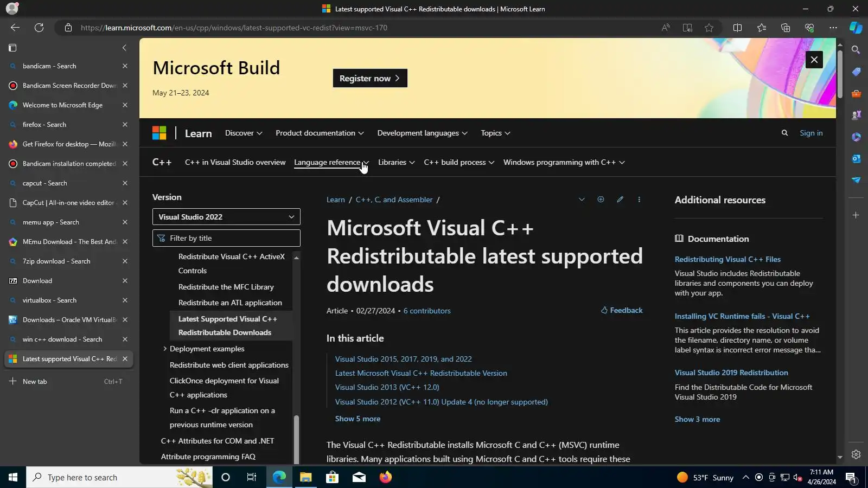Open article more actions vertical dots
868x488 pixels.
[639, 200]
